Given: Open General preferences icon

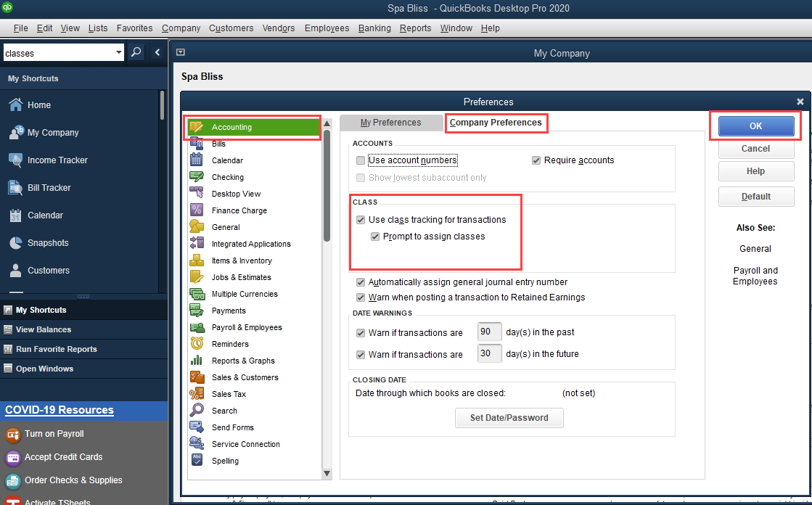Looking at the screenshot, I should point(196,227).
